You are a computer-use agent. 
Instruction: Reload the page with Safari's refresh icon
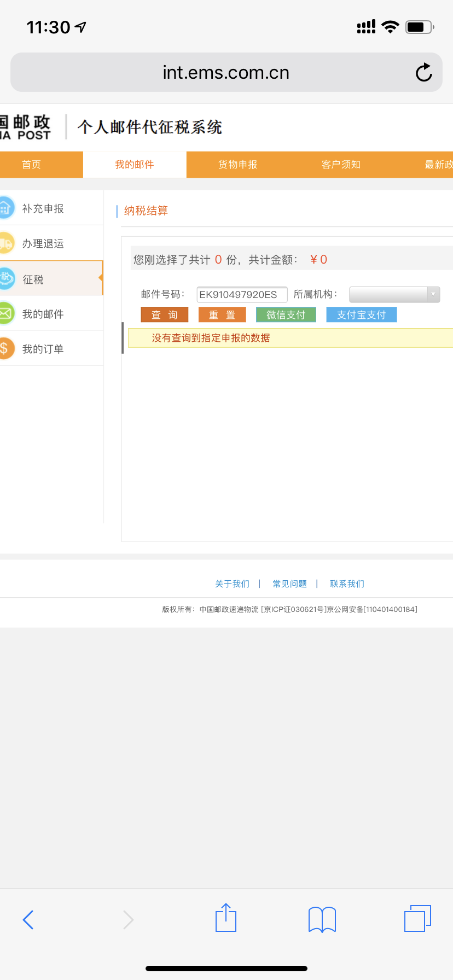pos(424,72)
